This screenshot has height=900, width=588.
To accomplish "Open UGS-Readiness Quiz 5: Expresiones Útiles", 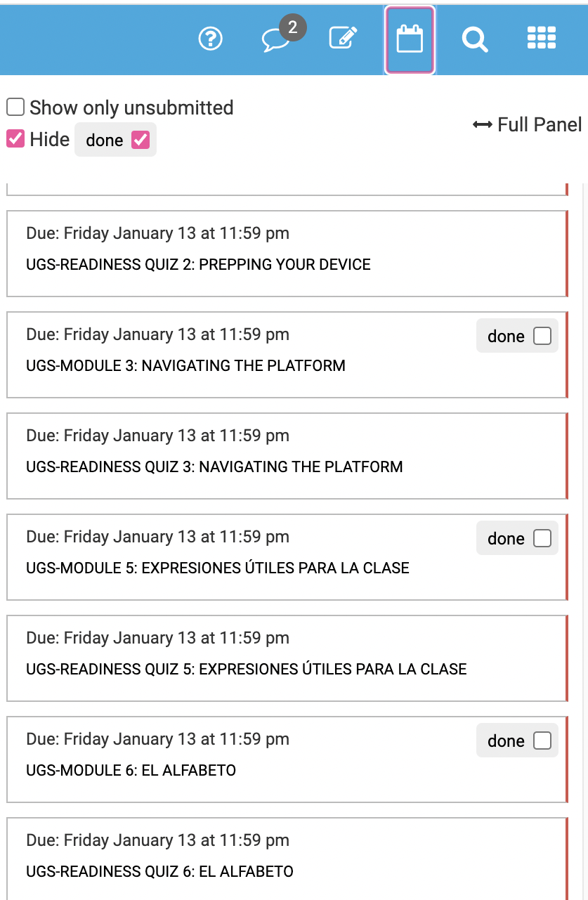I will (x=247, y=670).
